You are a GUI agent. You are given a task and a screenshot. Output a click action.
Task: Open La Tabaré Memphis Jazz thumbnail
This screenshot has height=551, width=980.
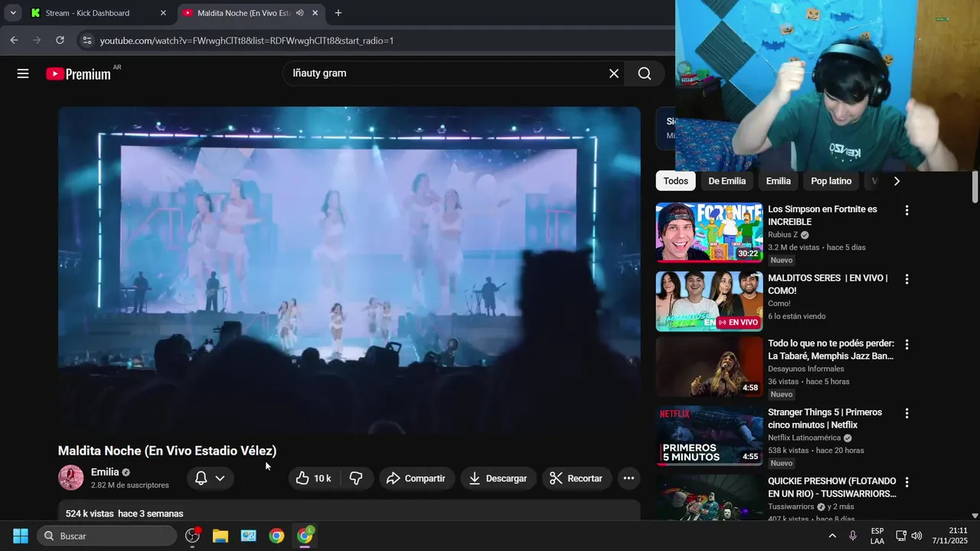click(709, 367)
